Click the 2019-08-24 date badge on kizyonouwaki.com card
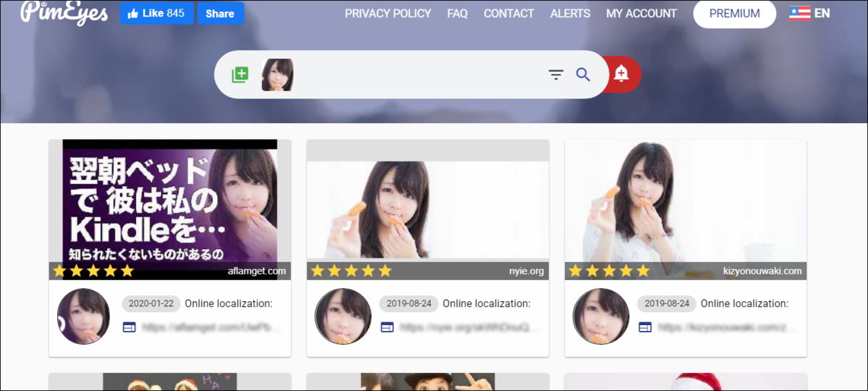The width and height of the screenshot is (868, 391). pyautogui.click(x=666, y=304)
